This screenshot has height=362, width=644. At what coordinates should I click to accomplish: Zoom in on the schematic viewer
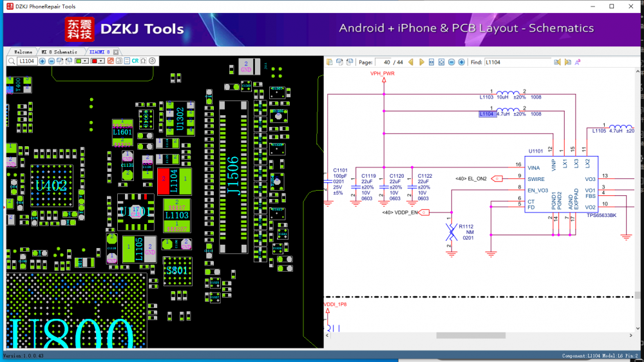click(x=462, y=62)
